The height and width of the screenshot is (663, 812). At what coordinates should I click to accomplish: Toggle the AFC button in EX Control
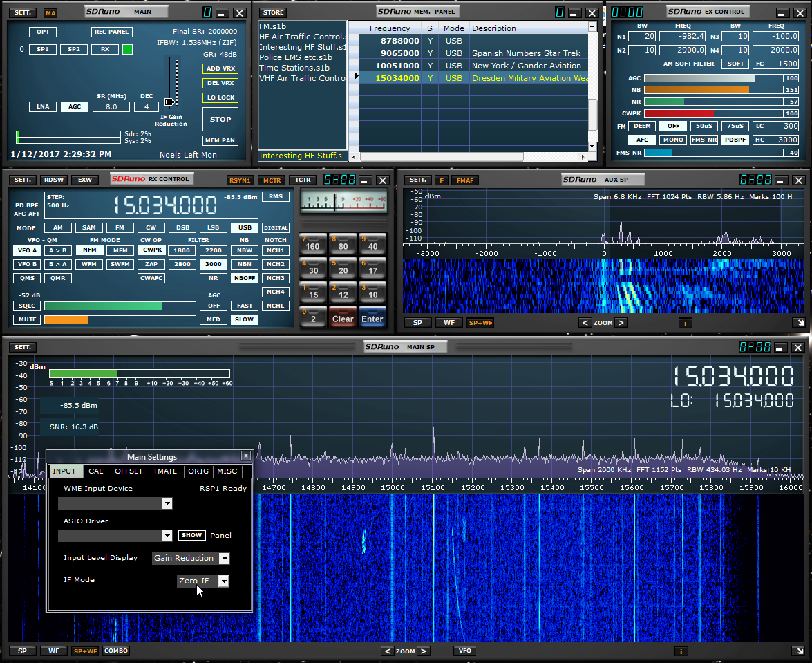642,140
